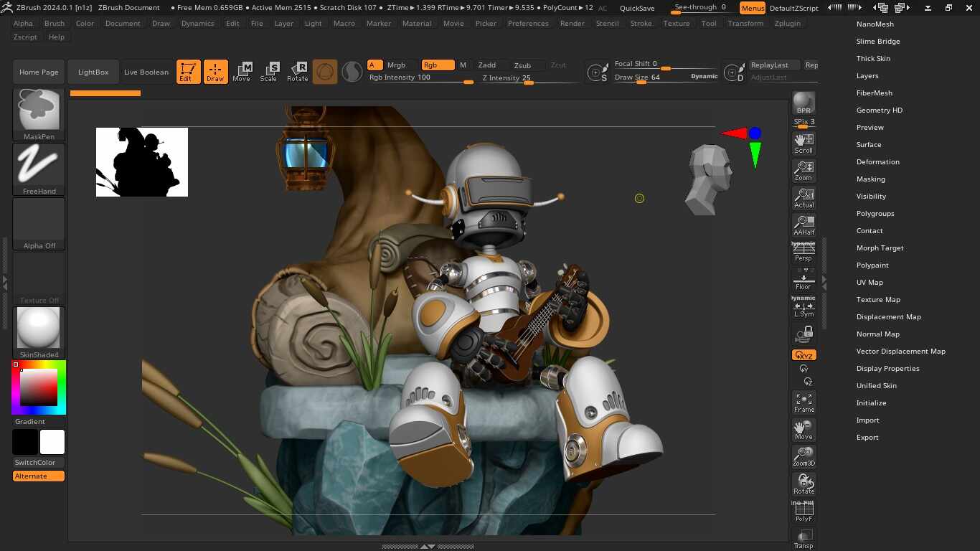This screenshot has width=980, height=551.
Task: Open the Zplugin menu
Action: 787,23
